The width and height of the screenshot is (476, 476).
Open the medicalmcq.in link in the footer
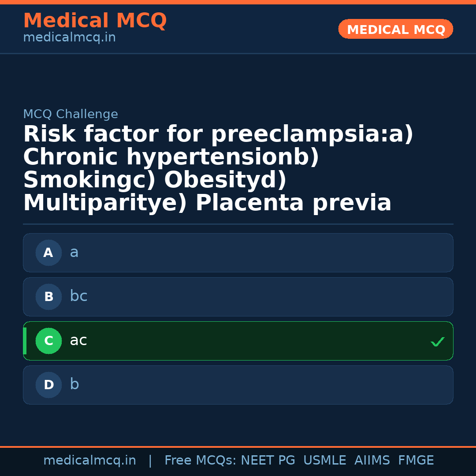click(x=89, y=461)
